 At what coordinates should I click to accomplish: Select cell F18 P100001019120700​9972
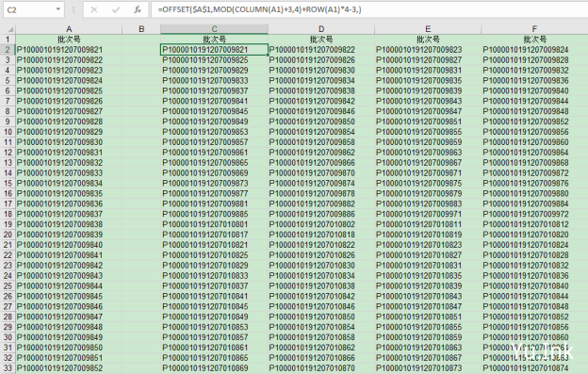(x=534, y=214)
